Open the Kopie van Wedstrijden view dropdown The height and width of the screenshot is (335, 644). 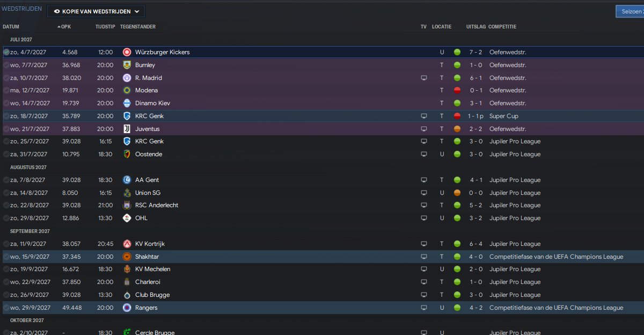click(x=96, y=11)
